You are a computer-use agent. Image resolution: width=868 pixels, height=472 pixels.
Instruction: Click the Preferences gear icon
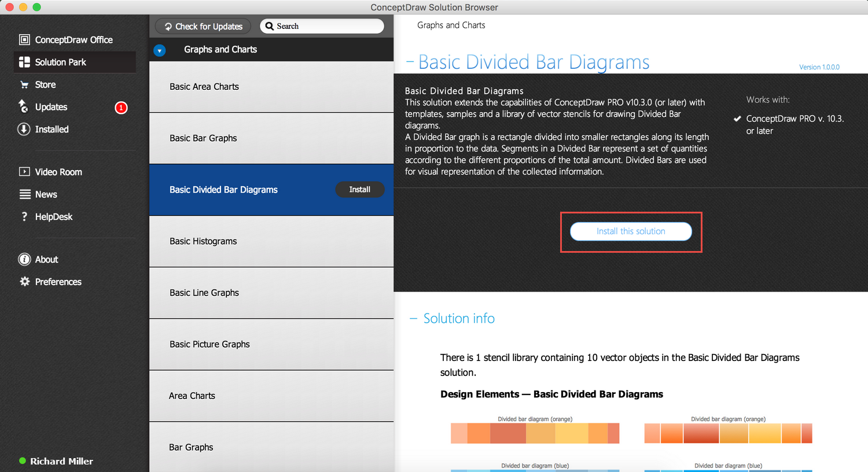25,282
